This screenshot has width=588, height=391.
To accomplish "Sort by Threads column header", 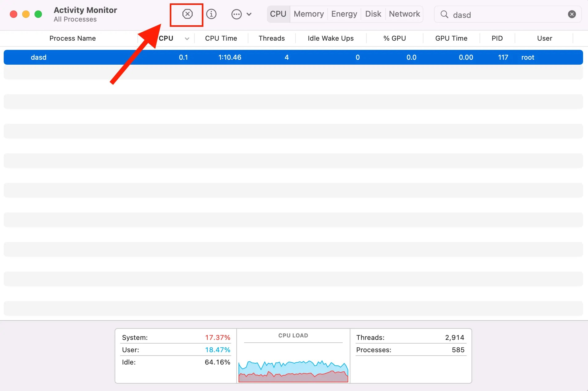I will (272, 38).
